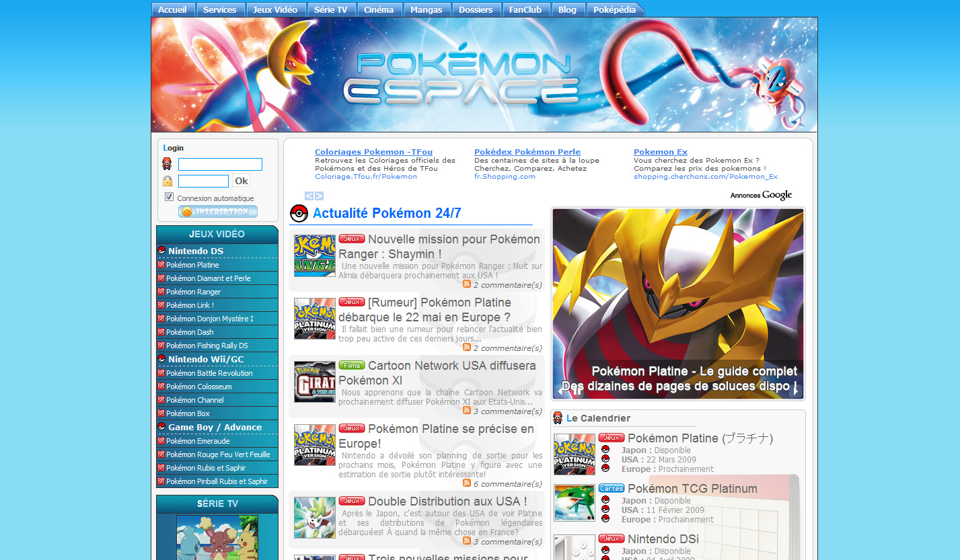
Task: Click the next ads arrow icon
Action: (319, 196)
